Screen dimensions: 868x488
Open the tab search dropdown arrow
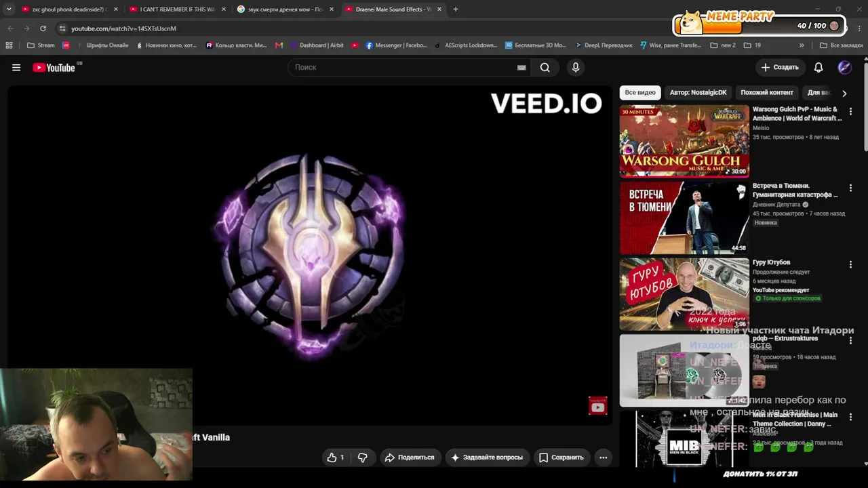pos(9,9)
